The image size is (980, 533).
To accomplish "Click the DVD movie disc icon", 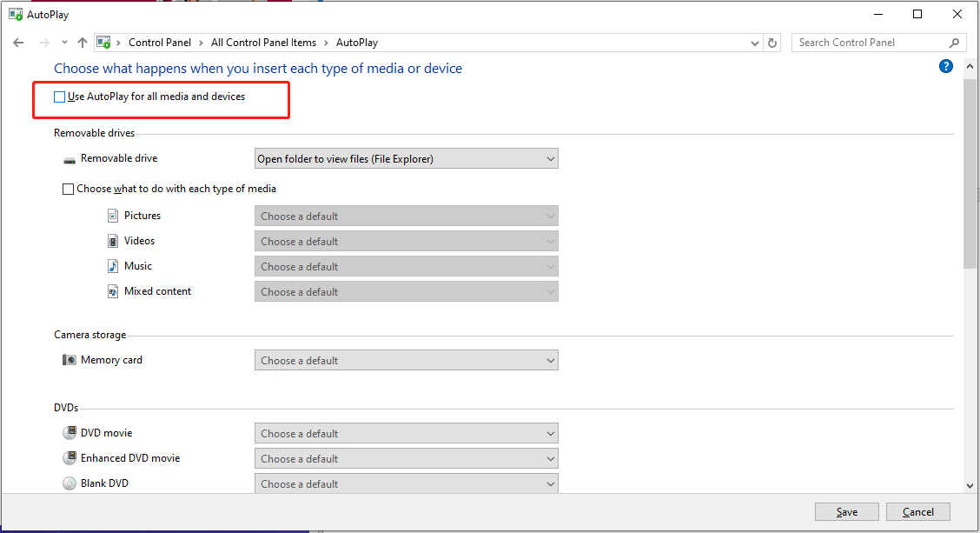I will pos(70,433).
